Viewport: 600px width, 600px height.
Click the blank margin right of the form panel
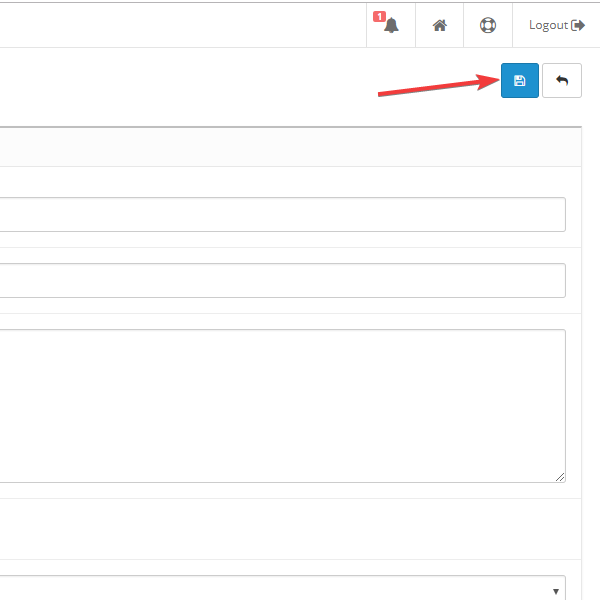pos(591,350)
